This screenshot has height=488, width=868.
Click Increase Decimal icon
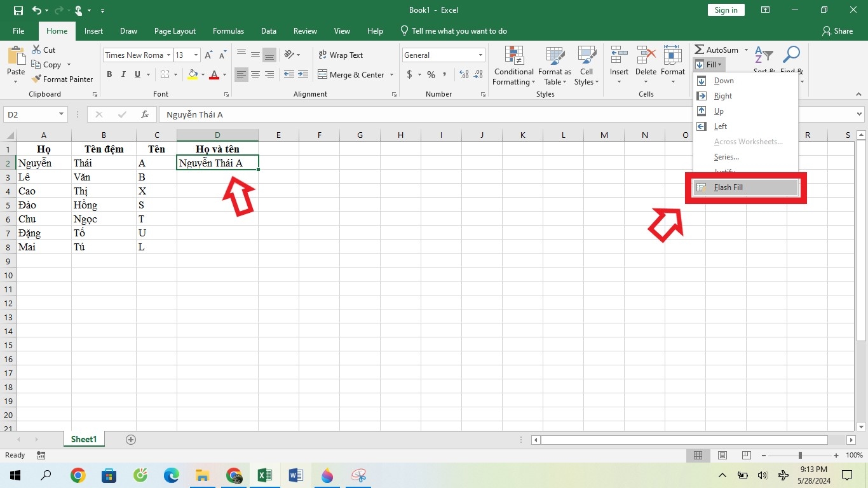tap(462, 74)
